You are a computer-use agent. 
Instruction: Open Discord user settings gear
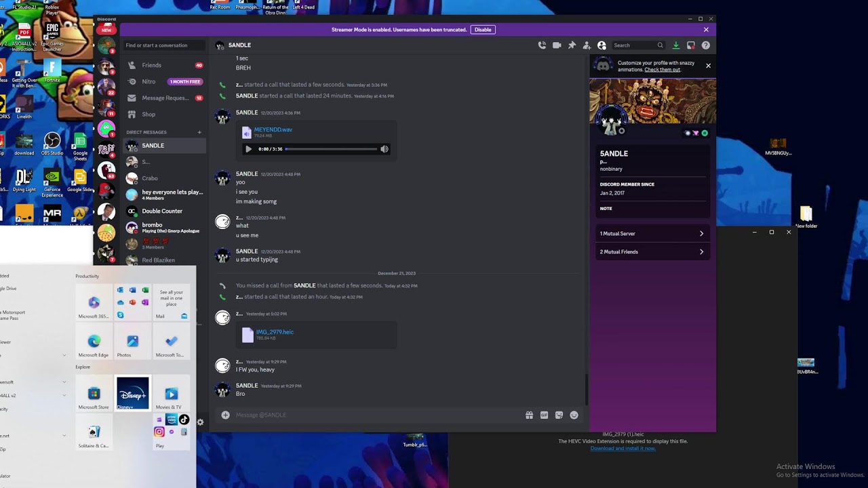[x=200, y=422]
